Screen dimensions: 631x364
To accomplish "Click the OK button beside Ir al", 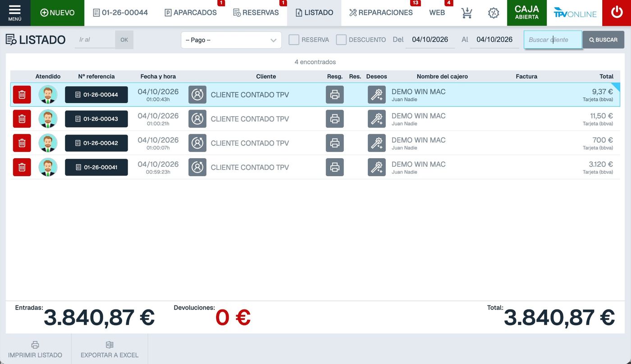I will [124, 40].
